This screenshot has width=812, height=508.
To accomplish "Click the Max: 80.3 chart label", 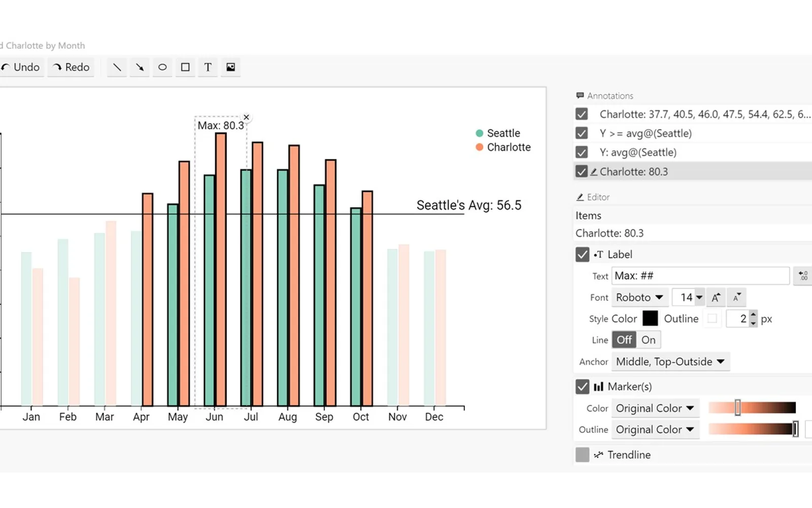I will [221, 125].
